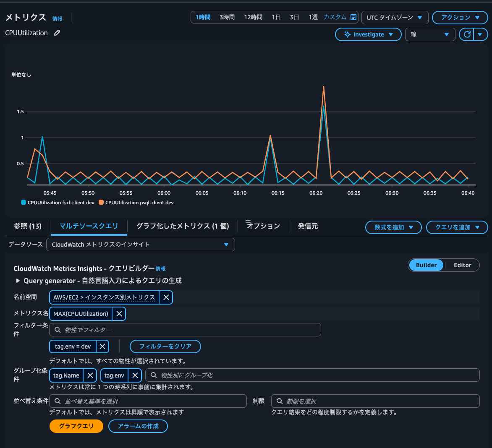The width and height of the screenshot is (492, 448).
Task: Open クエリを追加 dropdown
Action: 457,227
